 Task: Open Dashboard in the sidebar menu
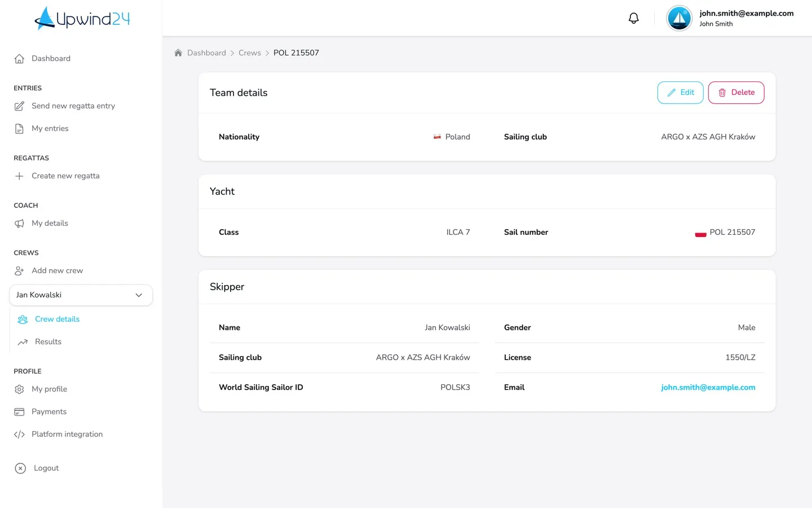pyautogui.click(x=51, y=59)
